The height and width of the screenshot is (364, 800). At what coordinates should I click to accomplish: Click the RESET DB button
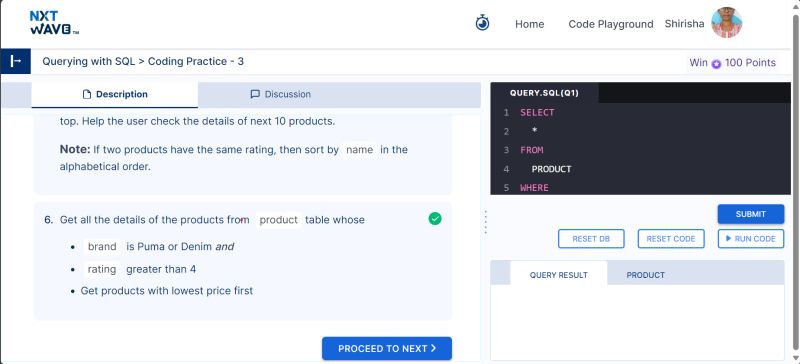tap(591, 239)
